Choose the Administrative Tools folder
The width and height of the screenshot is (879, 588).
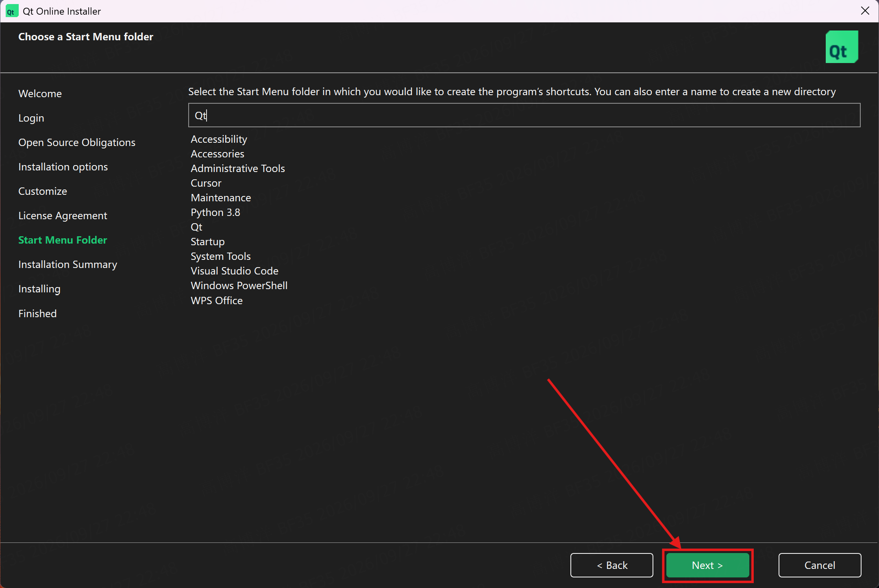click(238, 168)
